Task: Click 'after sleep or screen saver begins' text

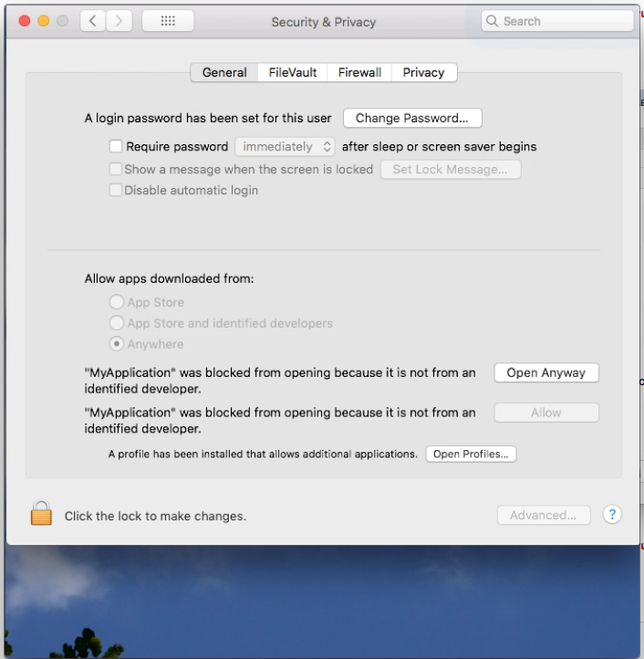Action: [439, 146]
